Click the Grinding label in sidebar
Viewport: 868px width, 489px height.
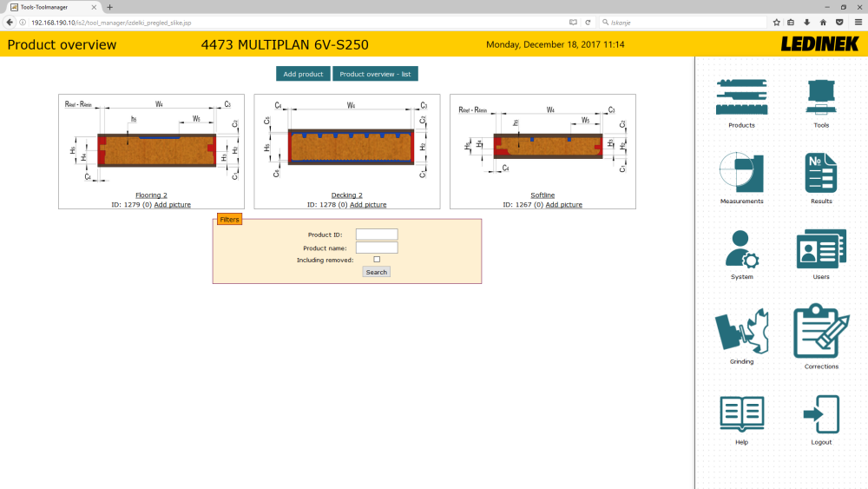[x=741, y=361]
